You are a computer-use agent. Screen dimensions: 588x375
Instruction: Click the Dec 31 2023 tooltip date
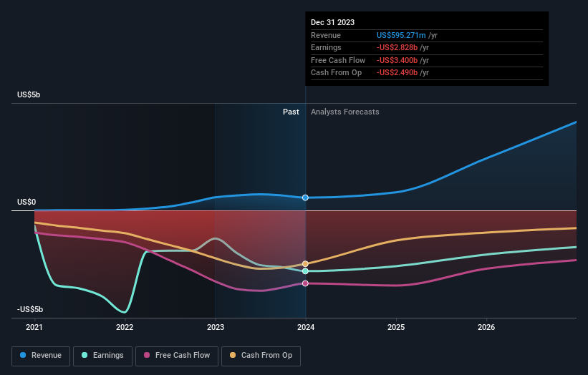click(332, 22)
